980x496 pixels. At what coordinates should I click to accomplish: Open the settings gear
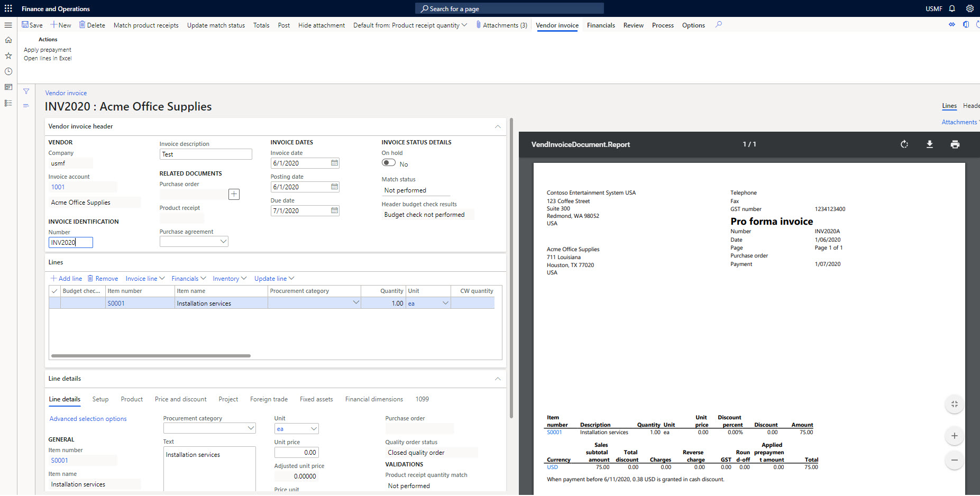point(970,8)
